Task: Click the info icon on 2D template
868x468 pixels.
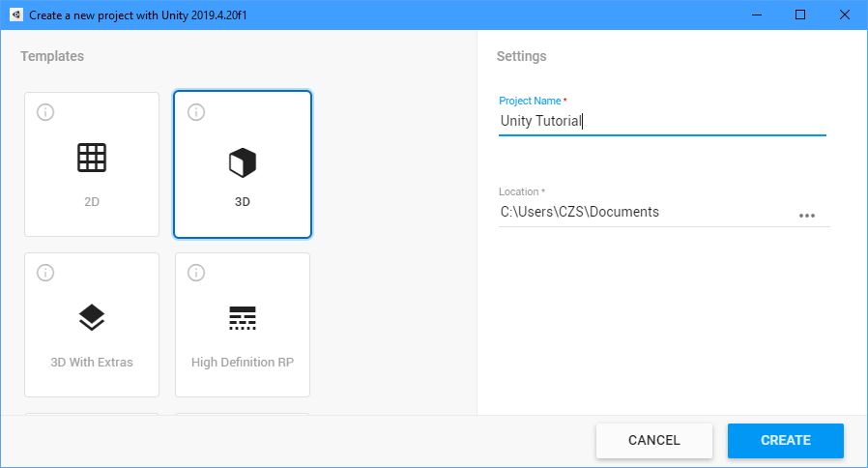Action: coord(44,112)
